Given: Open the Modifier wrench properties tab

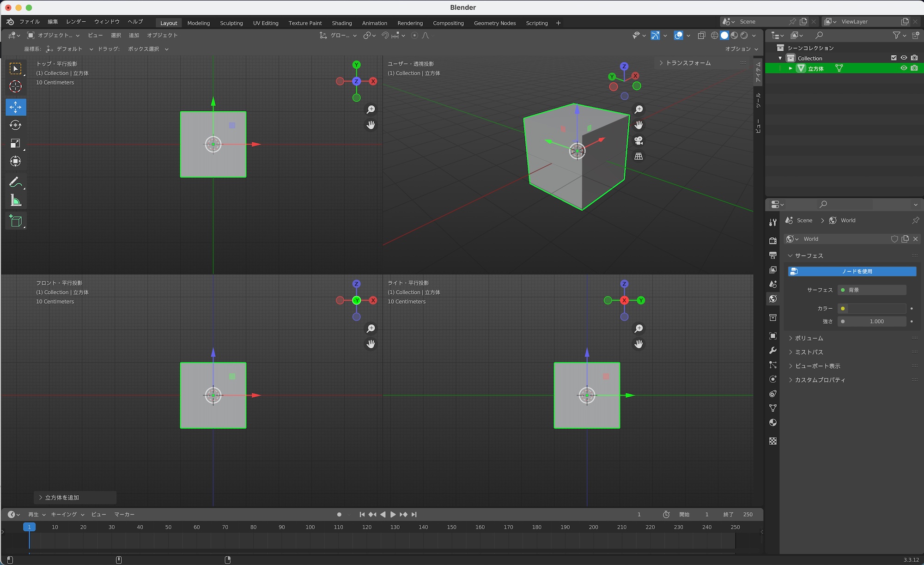Looking at the screenshot, I should pos(773,351).
